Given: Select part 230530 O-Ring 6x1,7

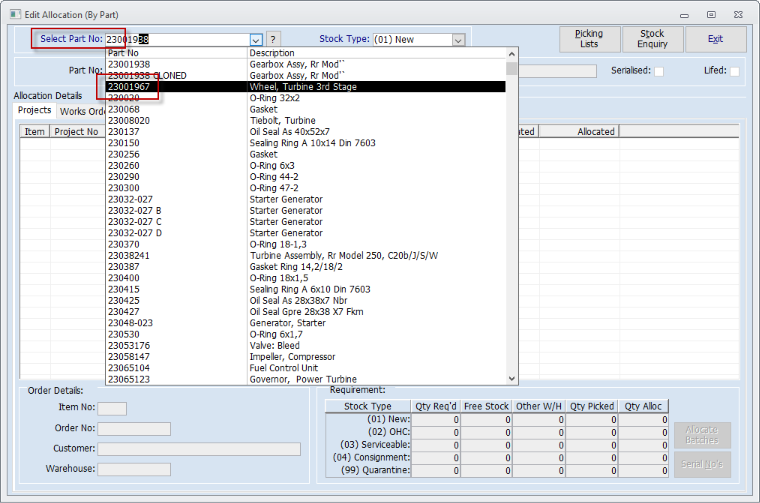Looking at the screenshot, I should coord(305,334).
